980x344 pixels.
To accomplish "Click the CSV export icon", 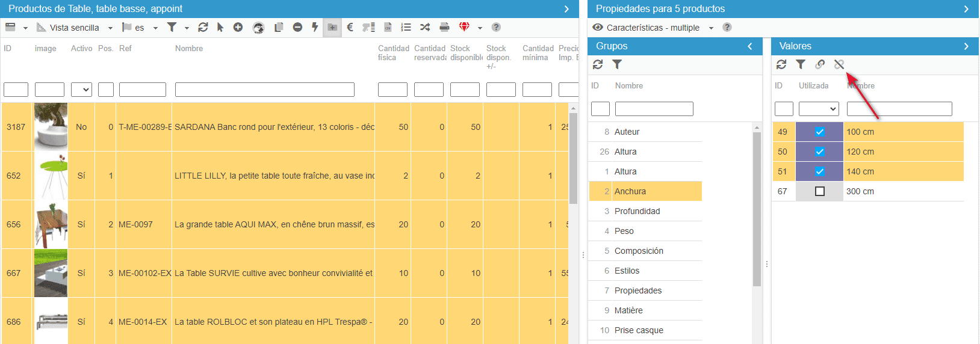I will point(388,27).
